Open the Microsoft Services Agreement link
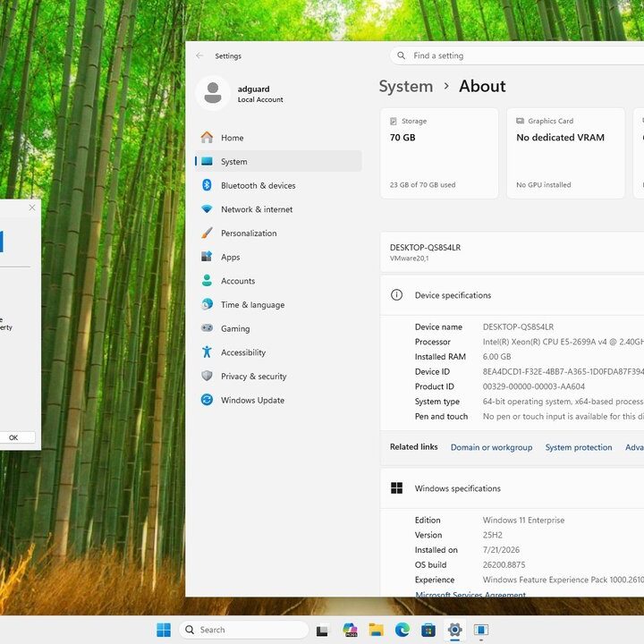 click(x=470, y=594)
